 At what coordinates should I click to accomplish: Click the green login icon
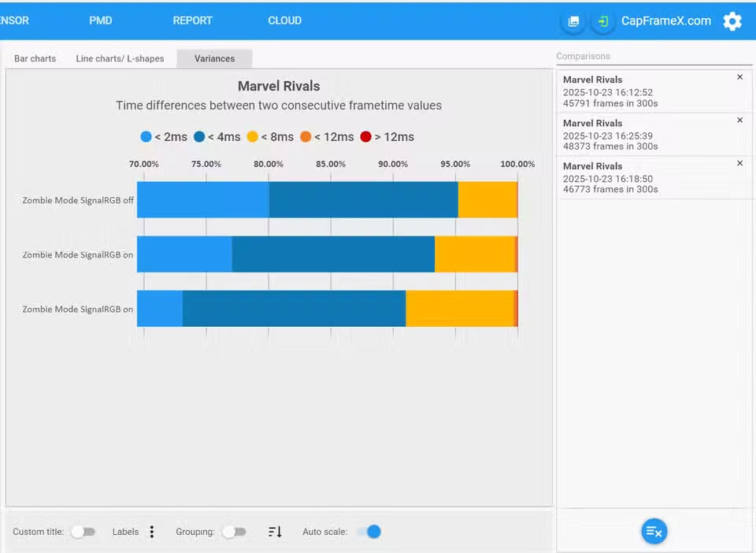click(x=602, y=21)
